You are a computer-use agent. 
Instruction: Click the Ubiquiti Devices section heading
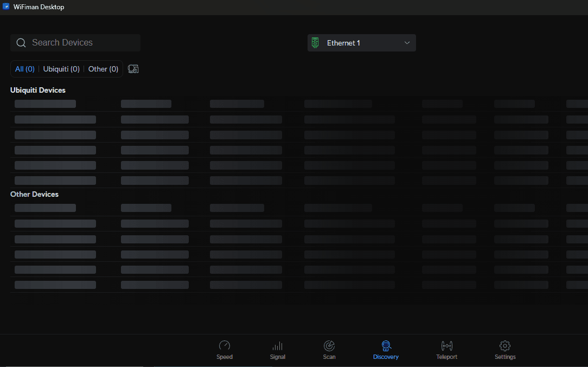38,90
